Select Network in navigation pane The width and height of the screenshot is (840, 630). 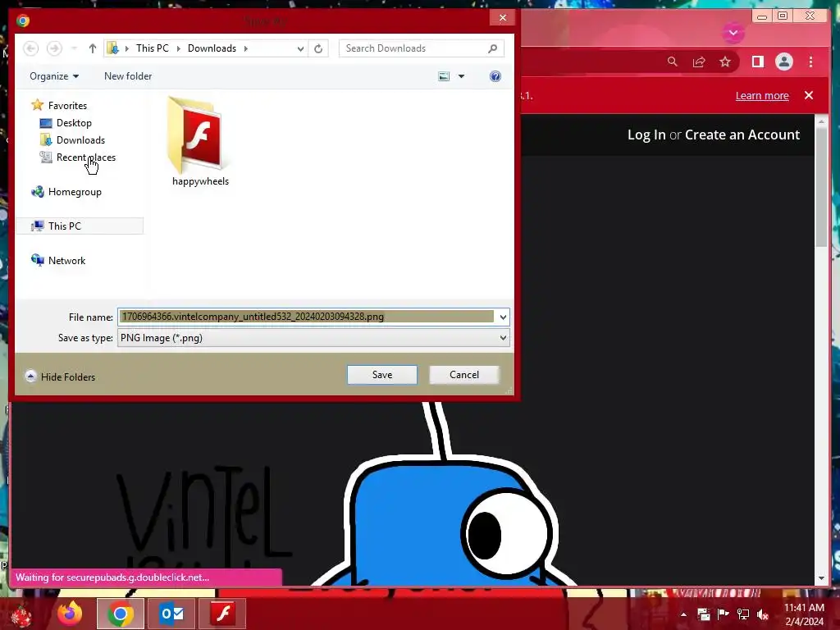point(58,260)
